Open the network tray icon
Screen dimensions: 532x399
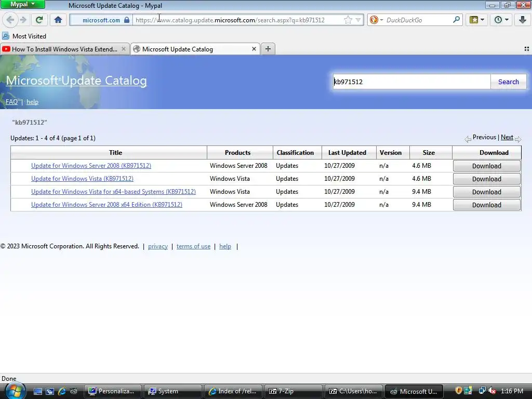[x=482, y=391]
